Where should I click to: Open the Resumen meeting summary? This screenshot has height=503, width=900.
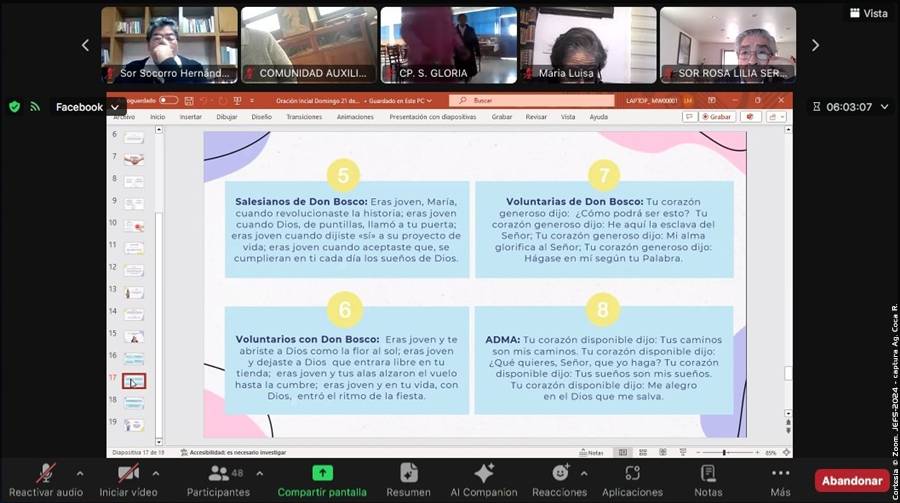tap(408, 480)
